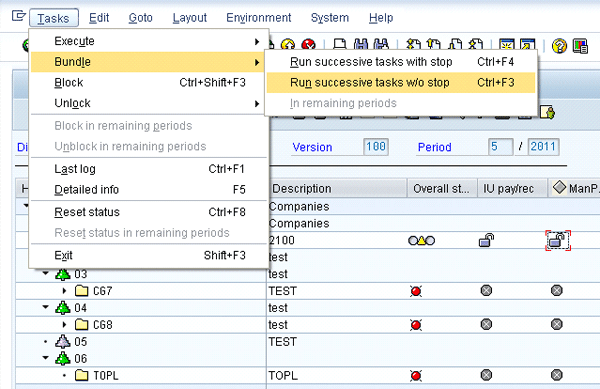Click the yellow Exit up-arrow toolbar icon
This screenshot has width=600, height=389.
(288, 45)
